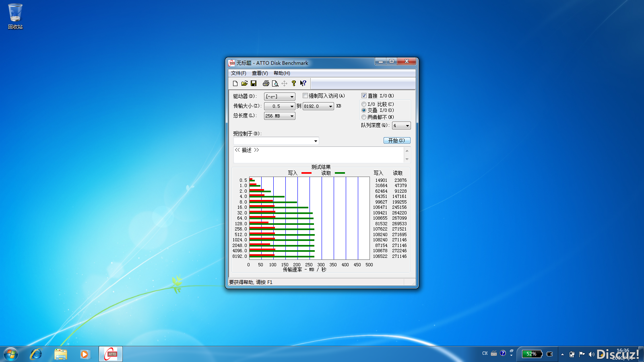Click the safely remove hardware tray icon

[x=572, y=354]
